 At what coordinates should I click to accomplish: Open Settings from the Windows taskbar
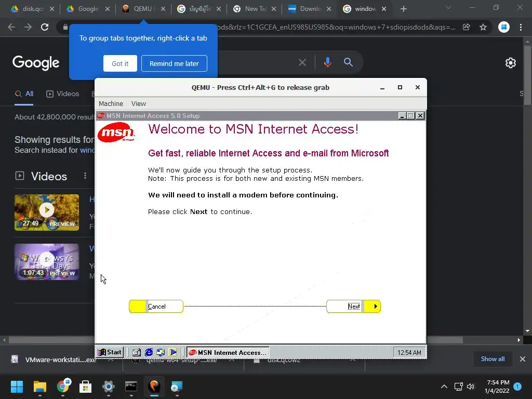[x=109, y=387]
